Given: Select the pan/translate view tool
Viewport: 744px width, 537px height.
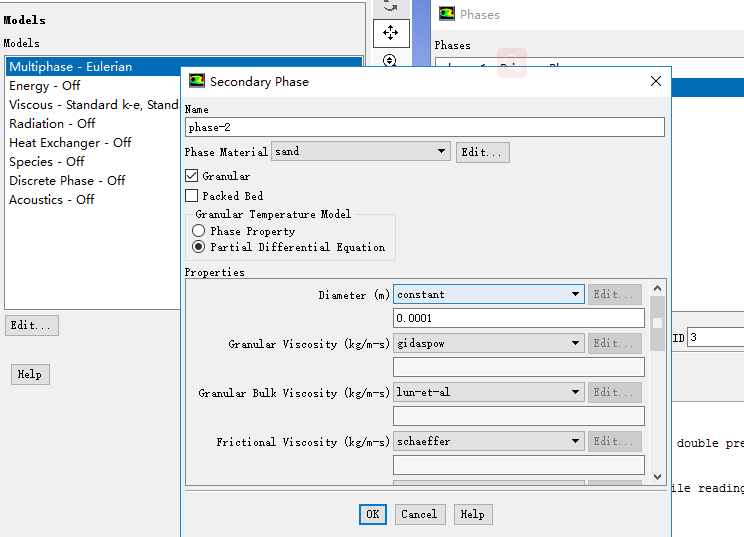Looking at the screenshot, I should [x=390, y=32].
